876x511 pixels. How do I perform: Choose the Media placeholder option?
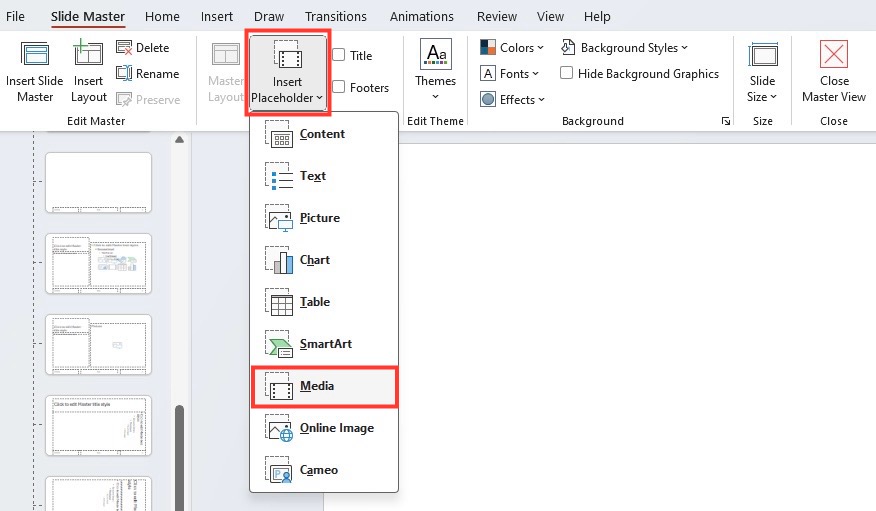[x=324, y=386]
